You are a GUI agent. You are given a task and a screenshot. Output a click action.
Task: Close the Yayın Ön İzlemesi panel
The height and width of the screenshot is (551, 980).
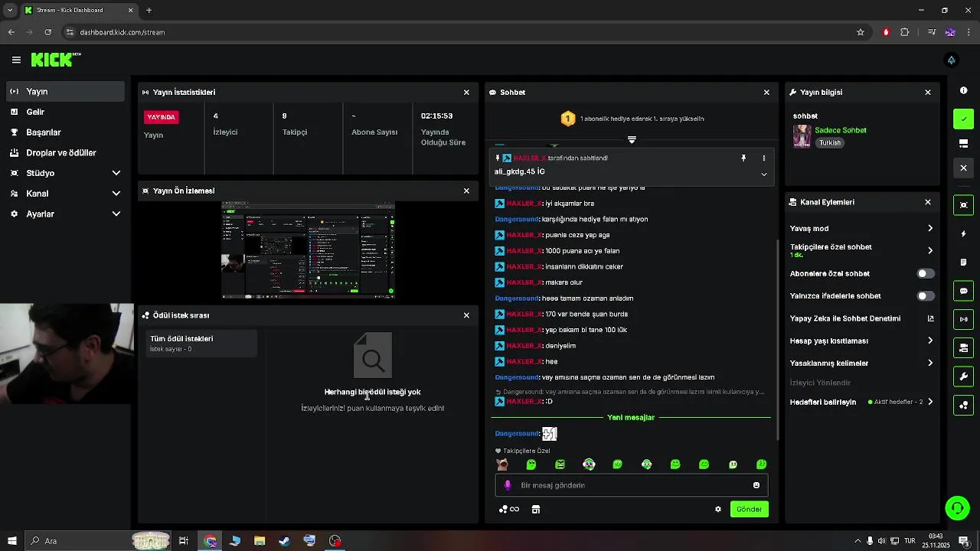pyautogui.click(x=466, y=191)
